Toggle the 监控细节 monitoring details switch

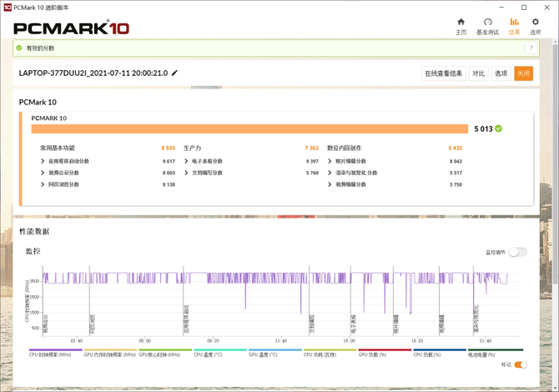coord(517,251)
